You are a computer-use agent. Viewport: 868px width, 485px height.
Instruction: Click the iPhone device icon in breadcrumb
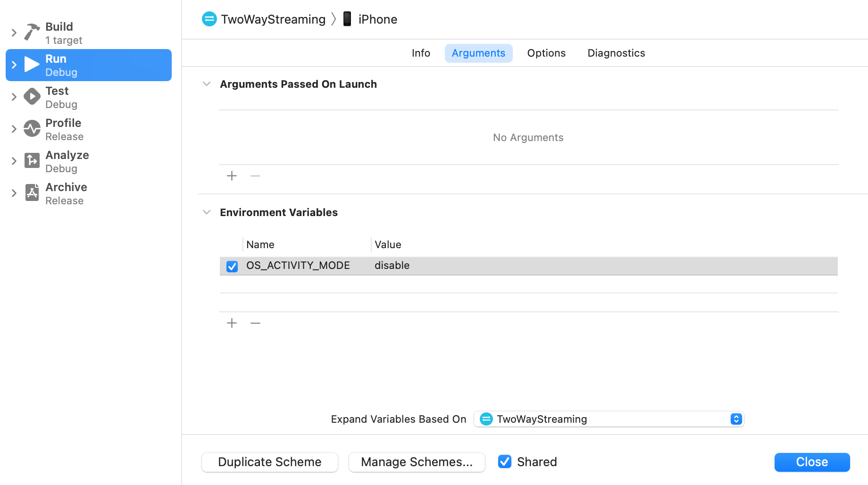click(347, 19)
